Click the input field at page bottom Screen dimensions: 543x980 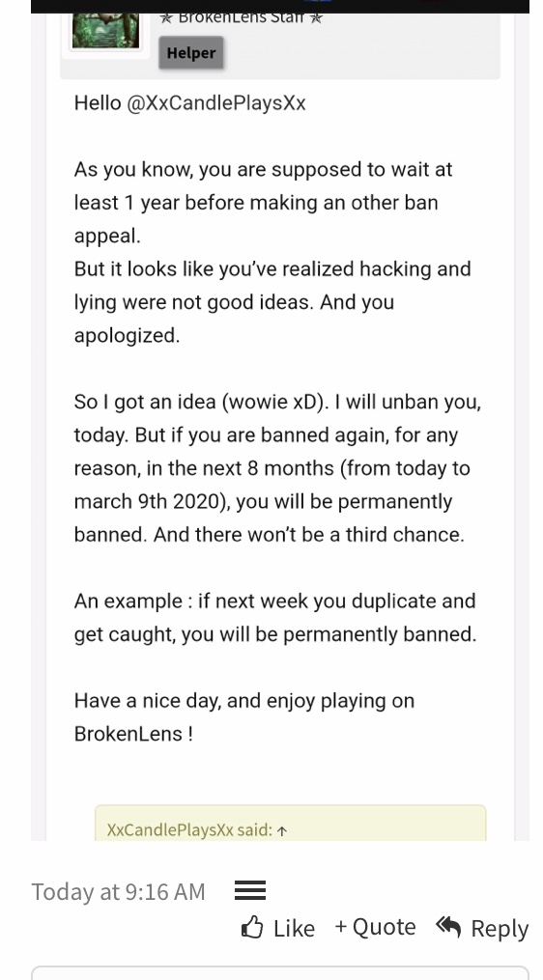[x=279, y=973]
